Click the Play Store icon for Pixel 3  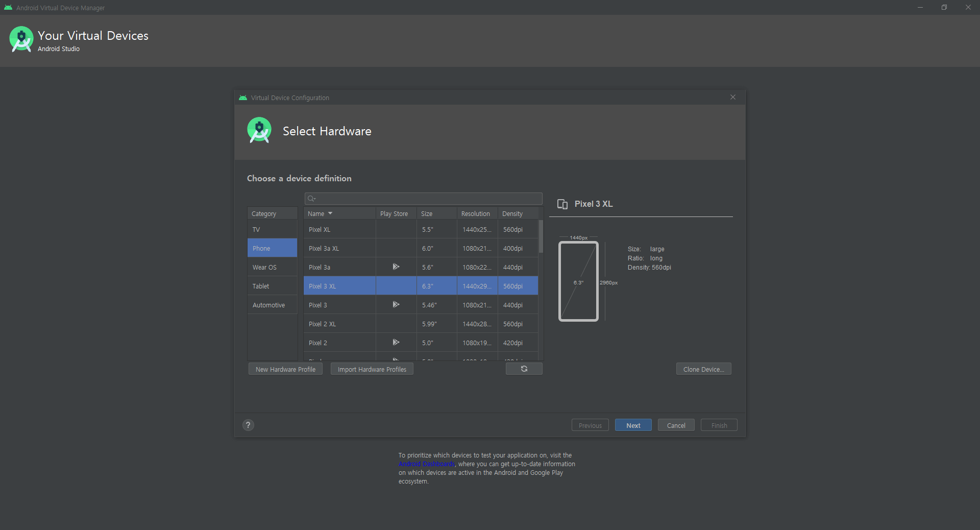click(396, 304)
